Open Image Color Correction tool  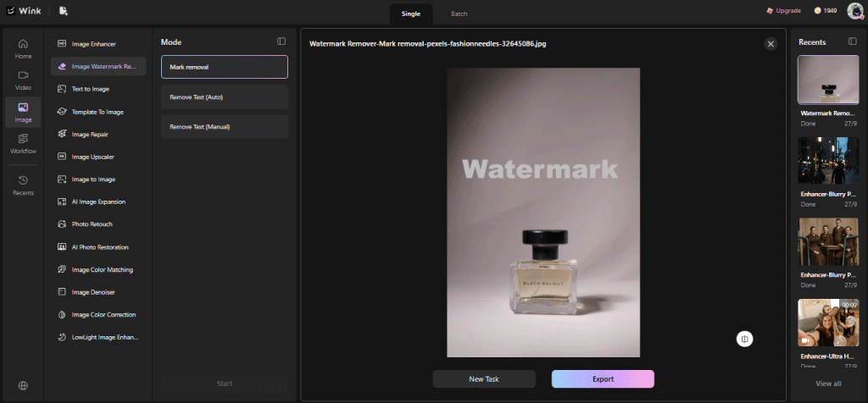98,315
